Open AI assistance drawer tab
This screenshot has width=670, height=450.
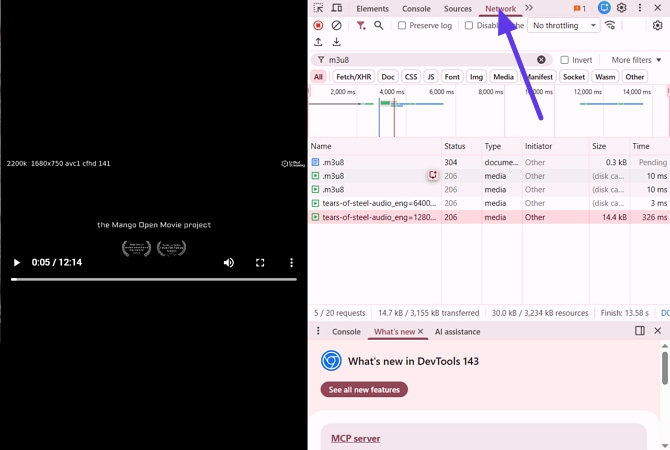457,332
